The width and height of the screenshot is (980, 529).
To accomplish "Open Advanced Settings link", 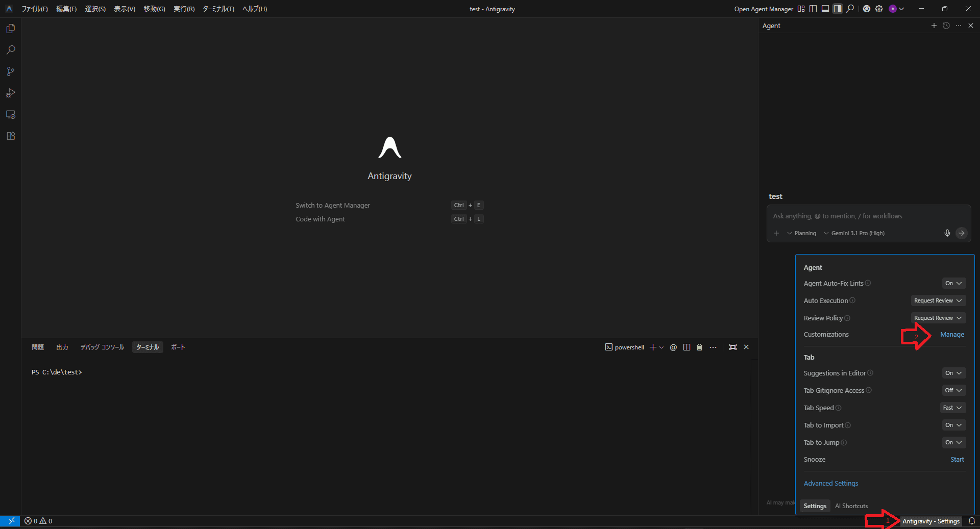I will pos(830,484).
